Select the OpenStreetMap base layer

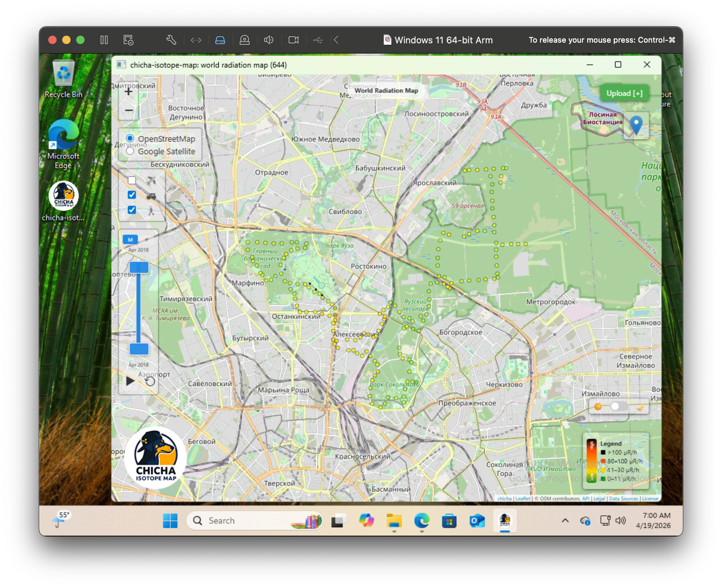[130, 138]
